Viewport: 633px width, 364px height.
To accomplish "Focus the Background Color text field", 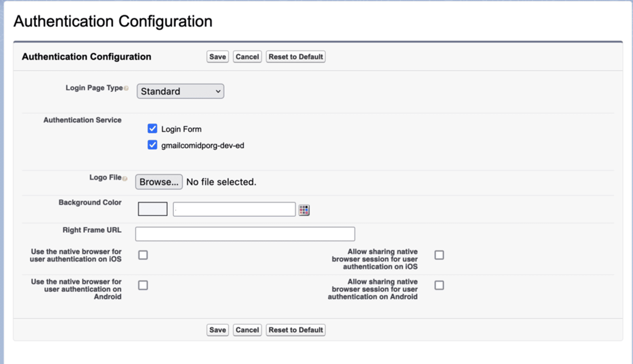I will point(234,209).
